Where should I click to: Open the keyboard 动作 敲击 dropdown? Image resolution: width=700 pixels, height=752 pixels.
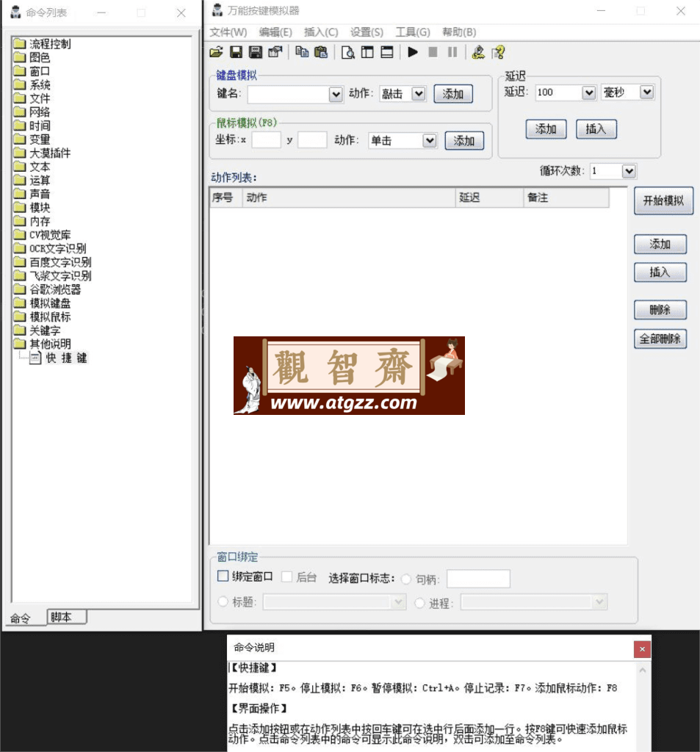(x=419, y=93)
